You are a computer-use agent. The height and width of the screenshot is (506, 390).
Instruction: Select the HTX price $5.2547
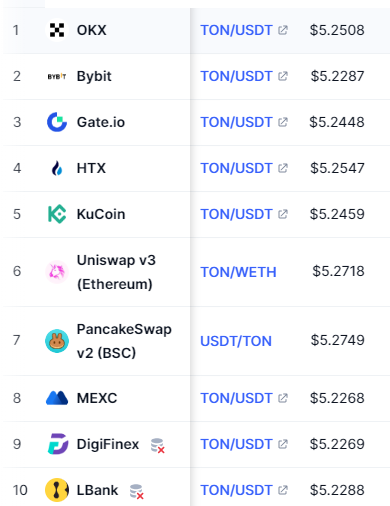point(337,168)
